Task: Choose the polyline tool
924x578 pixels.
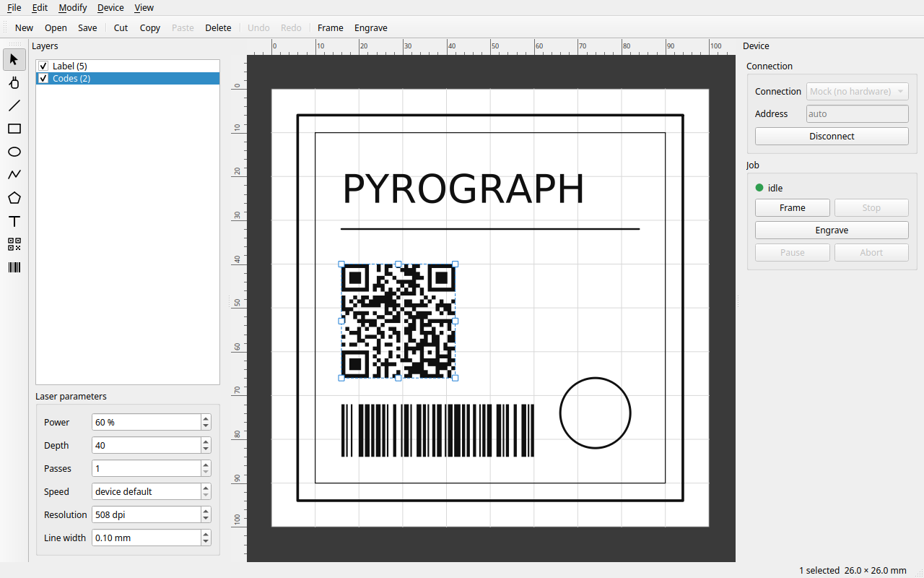Action: tap(14, 175)
